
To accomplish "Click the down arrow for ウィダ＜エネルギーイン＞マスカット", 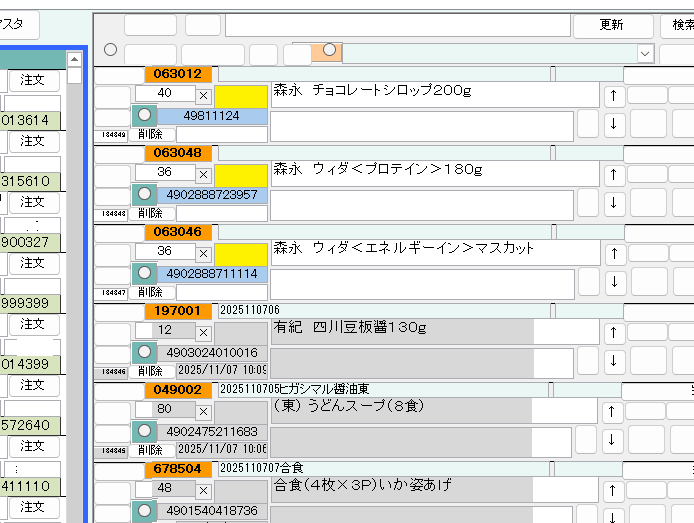I will (x=614, y=281).
